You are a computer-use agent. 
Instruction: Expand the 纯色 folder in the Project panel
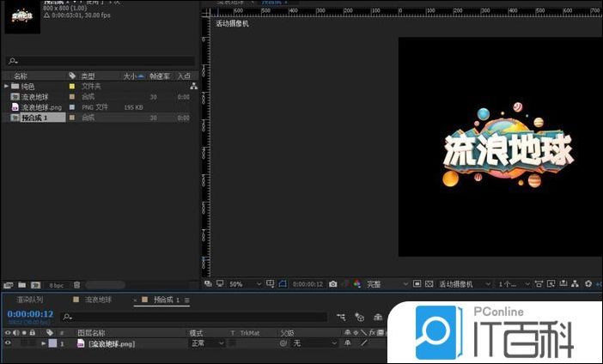click(6, 86)
